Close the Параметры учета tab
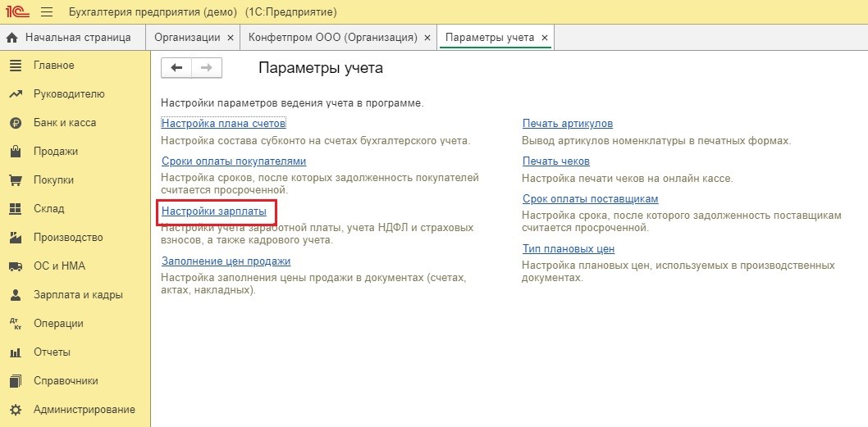This screenshot has height=427, width=868. tap(544, 38)
